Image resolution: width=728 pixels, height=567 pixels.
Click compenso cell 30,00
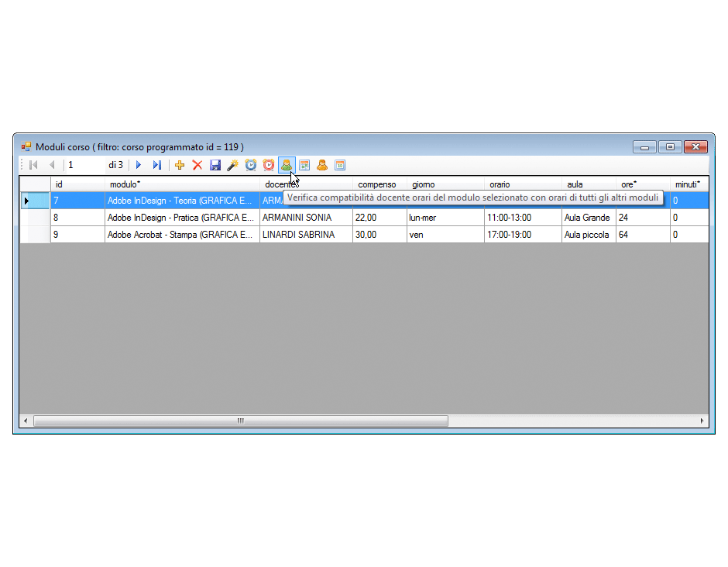click(x=379, y=235)
